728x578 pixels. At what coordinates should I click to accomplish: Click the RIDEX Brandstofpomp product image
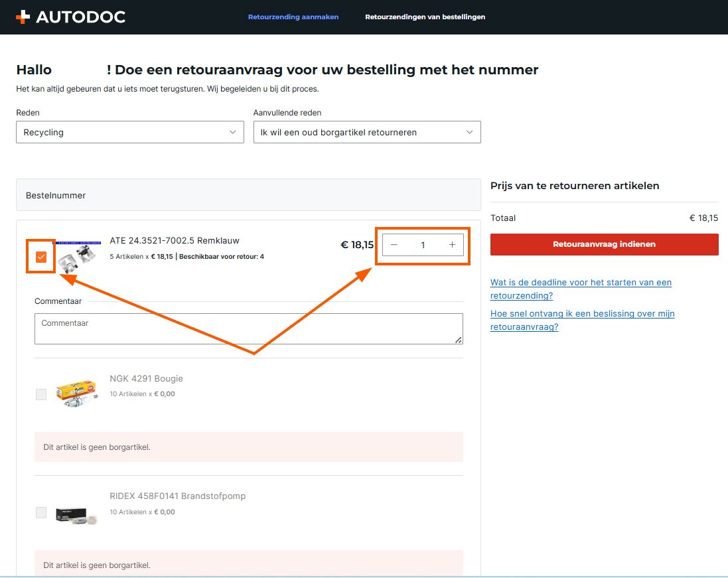click(x=76, y=513)
